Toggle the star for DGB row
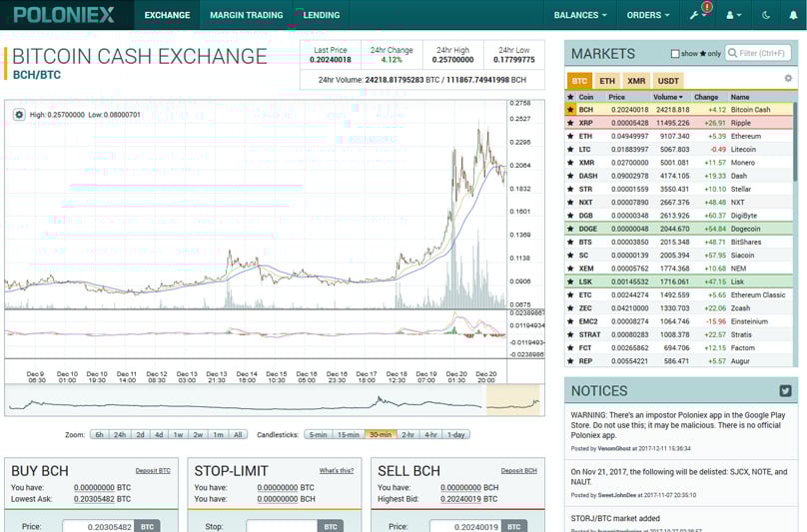 coord(570,216)
